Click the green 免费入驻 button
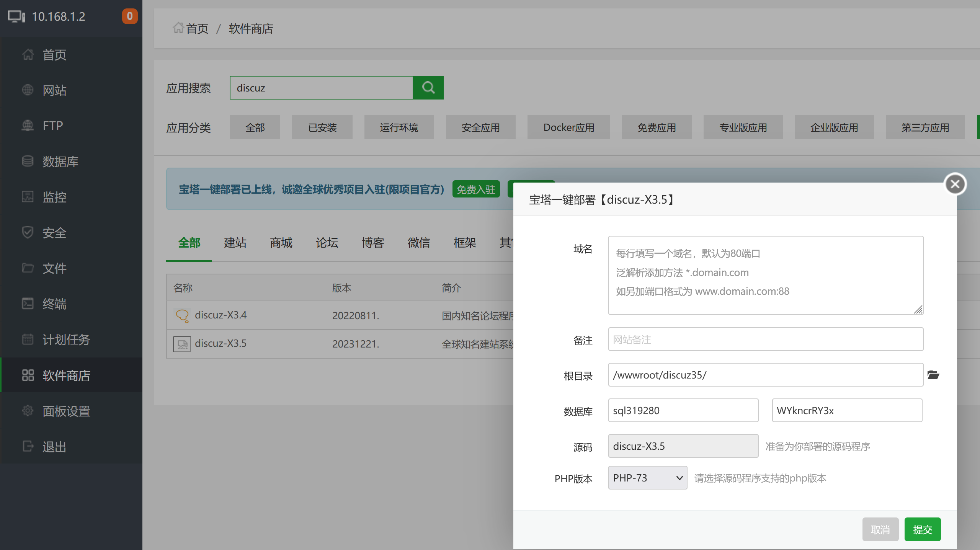The image size is (980, 550). 476,189
